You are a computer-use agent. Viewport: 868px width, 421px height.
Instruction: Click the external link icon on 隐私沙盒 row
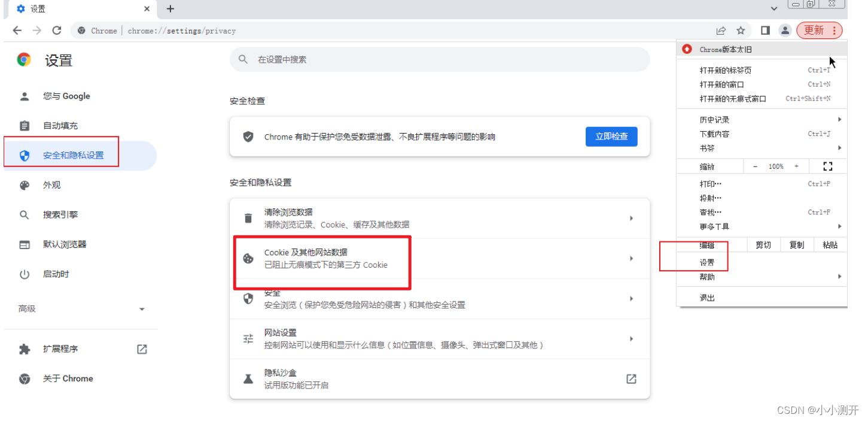click(x=631, y=379)
